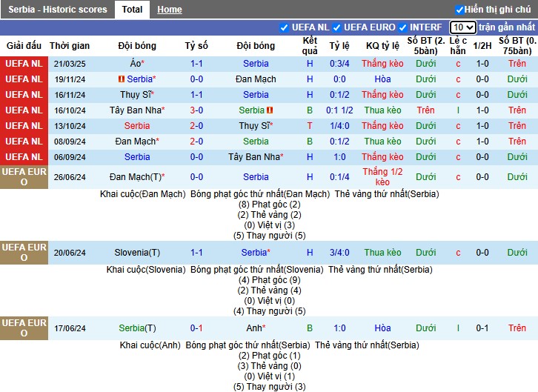Uncheck the UEFA EURO filter checkbox
This screenshot has width=538, height=392.
click(336, 27)
